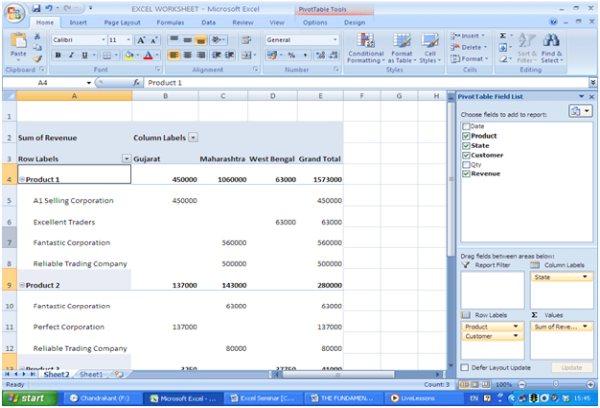This screenshot has height=408, width=600.
Task: Open the Column Labels filter dropdown
Action: [193, 137]
